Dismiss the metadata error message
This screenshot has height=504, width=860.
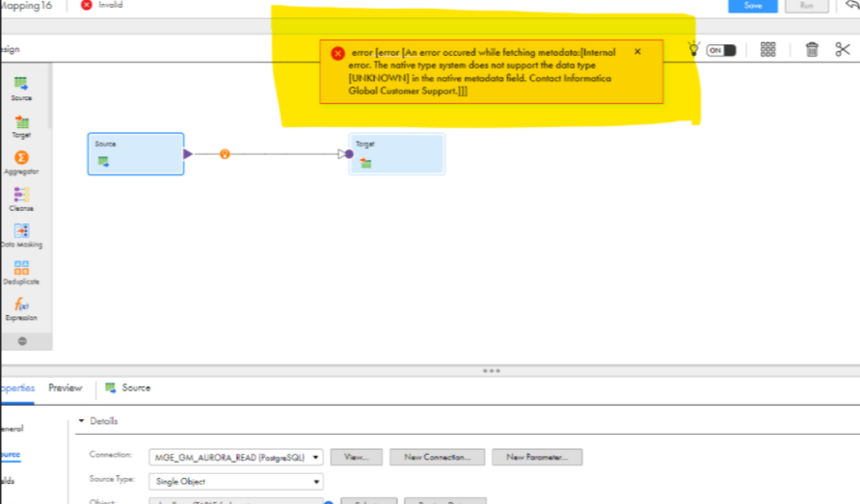tap(637, 51)
